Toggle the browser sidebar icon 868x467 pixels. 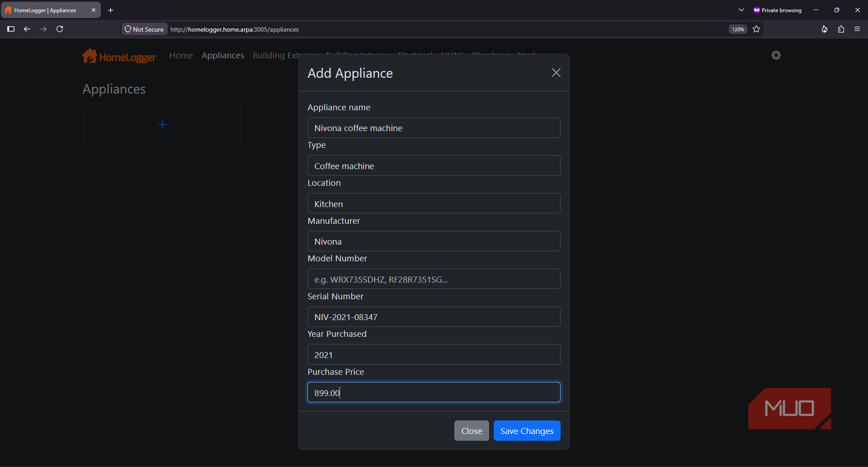click(10, 29)
